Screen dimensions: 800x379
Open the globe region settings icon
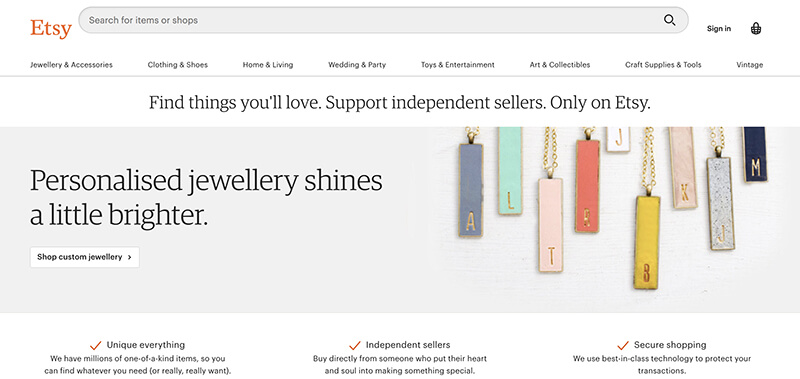(x=756, y=29)
